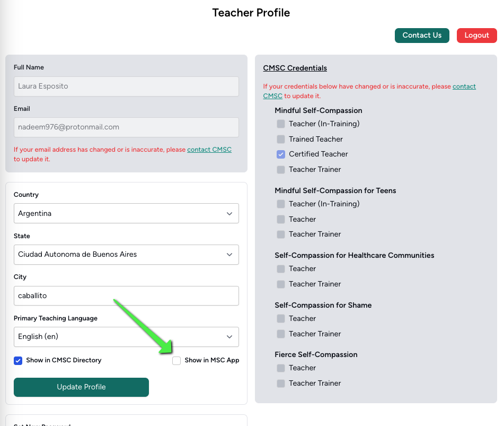Screen dimensions: 504x426
Task: Click into the City field containing caballito
Action: tap(126, 295)
